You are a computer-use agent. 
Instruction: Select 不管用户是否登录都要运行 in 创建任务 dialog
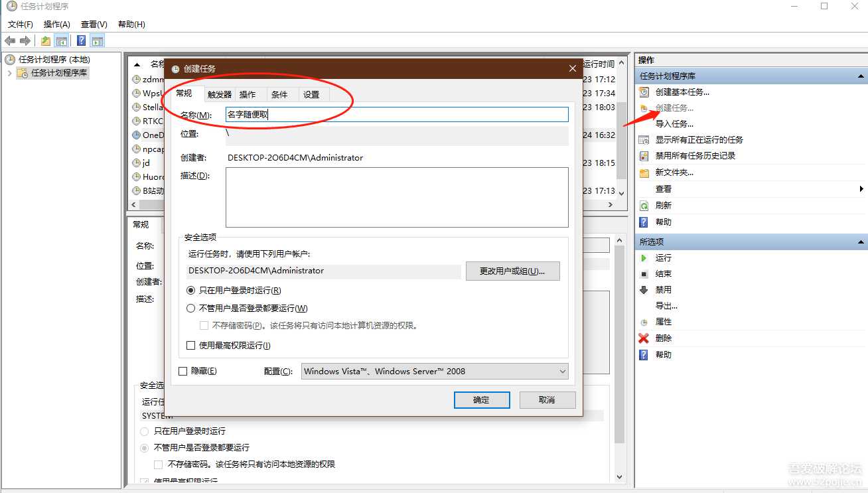[x=191, y=309]
